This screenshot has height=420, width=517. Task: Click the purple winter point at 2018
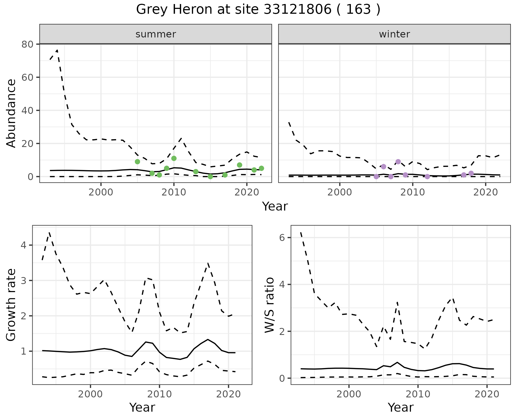coord(471,173)
